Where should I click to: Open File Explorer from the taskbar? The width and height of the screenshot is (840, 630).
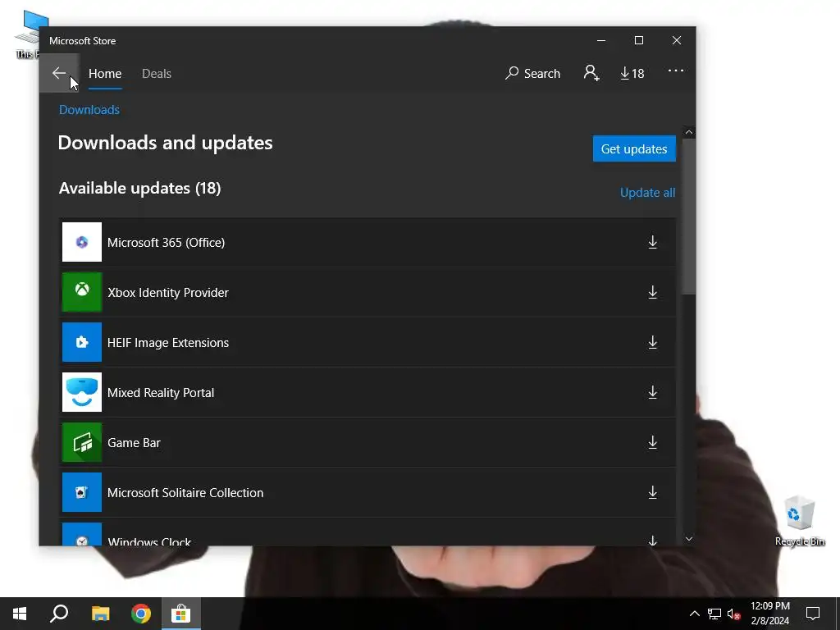pyautogui.click(x=100, y=614)
